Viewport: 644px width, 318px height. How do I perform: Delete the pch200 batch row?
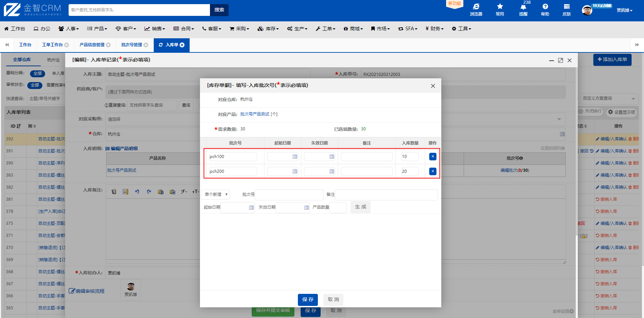[433, 171]
